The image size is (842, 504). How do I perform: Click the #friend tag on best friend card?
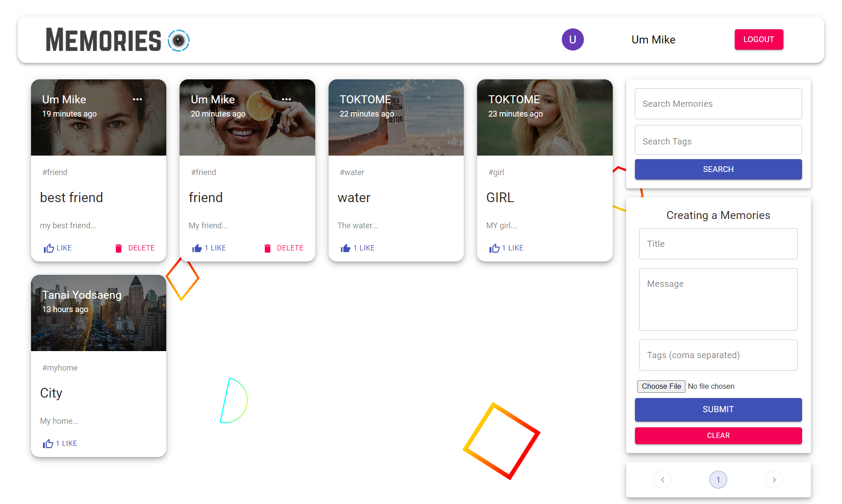55,172
